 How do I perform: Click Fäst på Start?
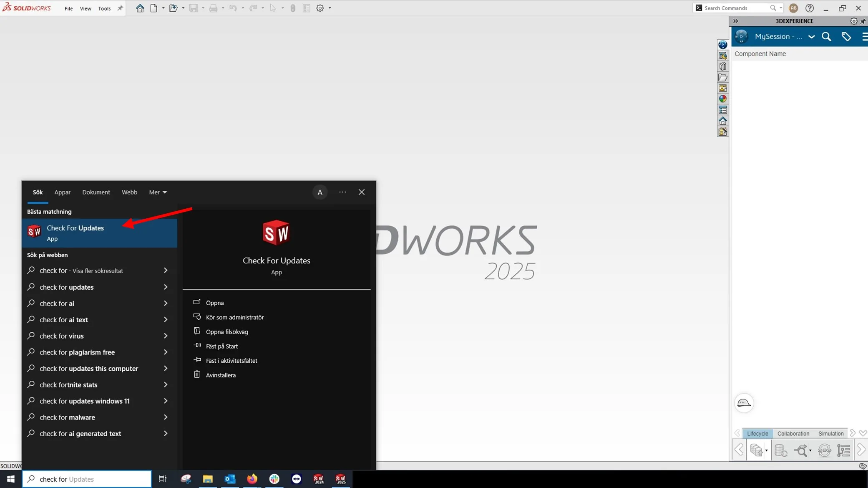click(221, 346)
